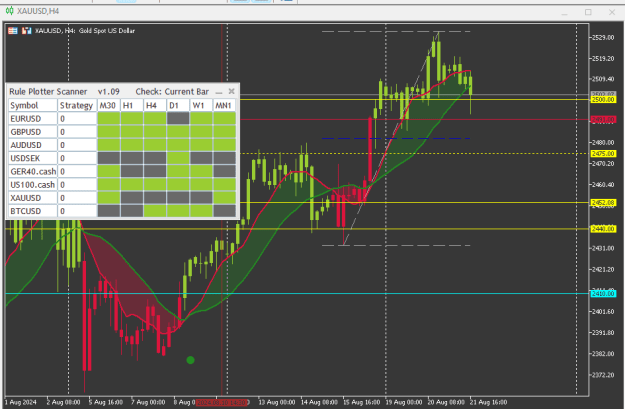
Task: Click the depth of market icon on chart
Action: pyautogui.click(x=27, y=31)
